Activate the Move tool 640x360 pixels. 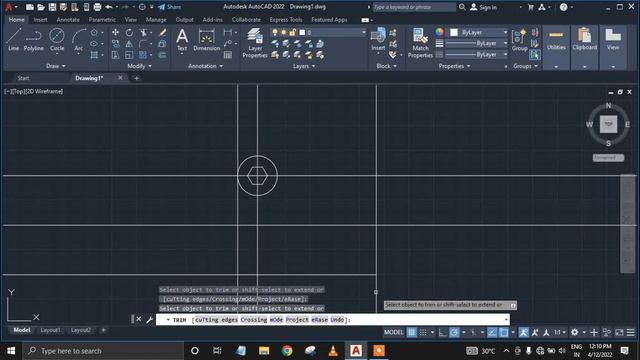pyautogui.click(x=116, y=32)
